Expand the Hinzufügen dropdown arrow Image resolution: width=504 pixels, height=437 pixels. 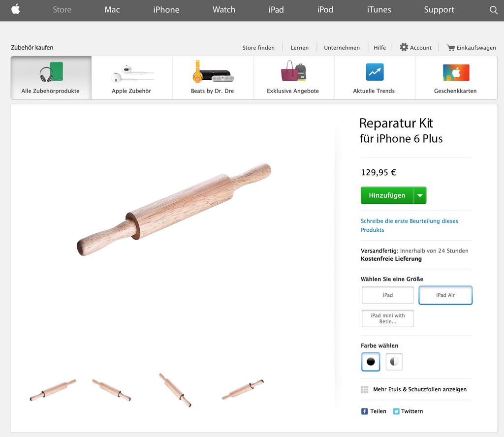(x=420, y=195)
